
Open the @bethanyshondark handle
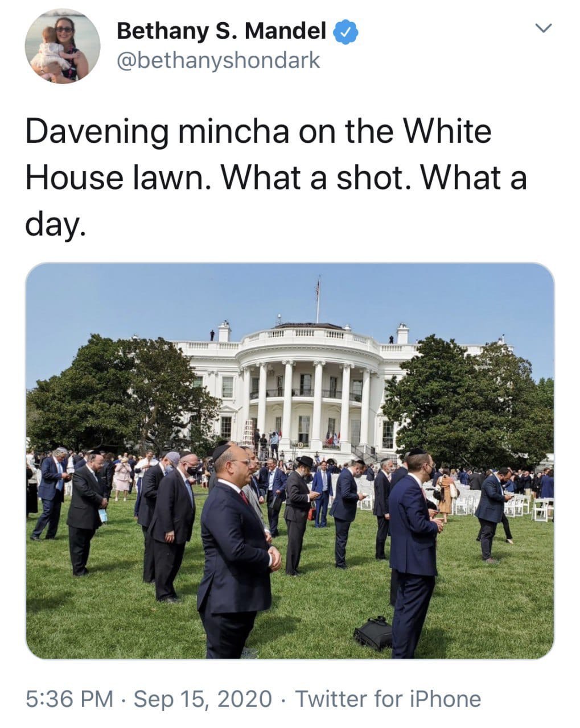pyautogui.click(x=218, y=60)
